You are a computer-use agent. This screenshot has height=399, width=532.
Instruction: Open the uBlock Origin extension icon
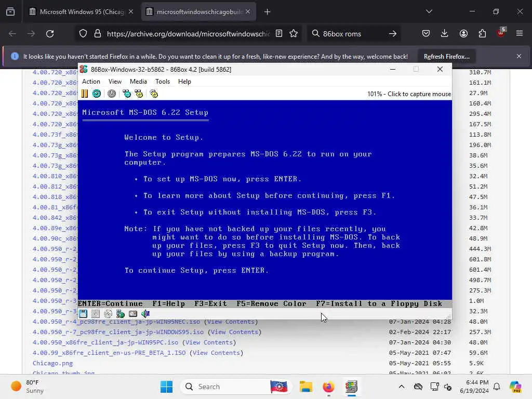coord(501,33)
